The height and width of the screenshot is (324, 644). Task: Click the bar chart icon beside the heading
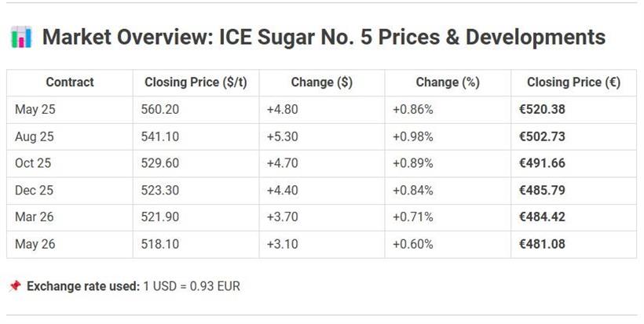[21, 37]
